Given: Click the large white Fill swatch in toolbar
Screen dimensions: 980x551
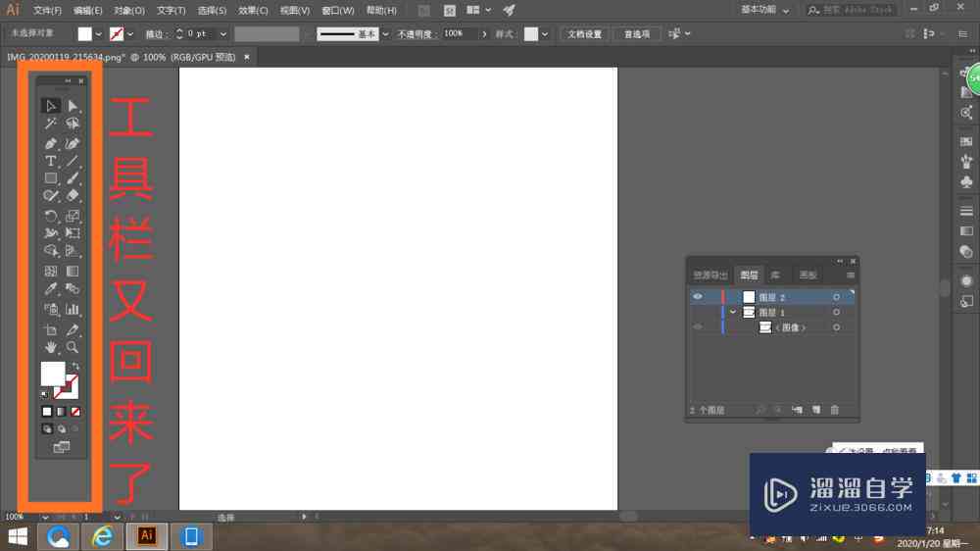Looking at the screenshot, I should 53,374.
